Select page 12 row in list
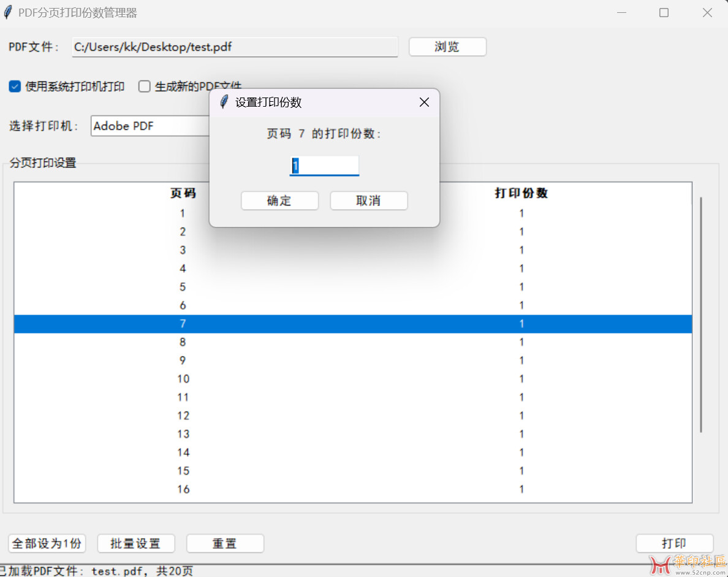Viewport: 728px width, 577px height. pos(352,416)
